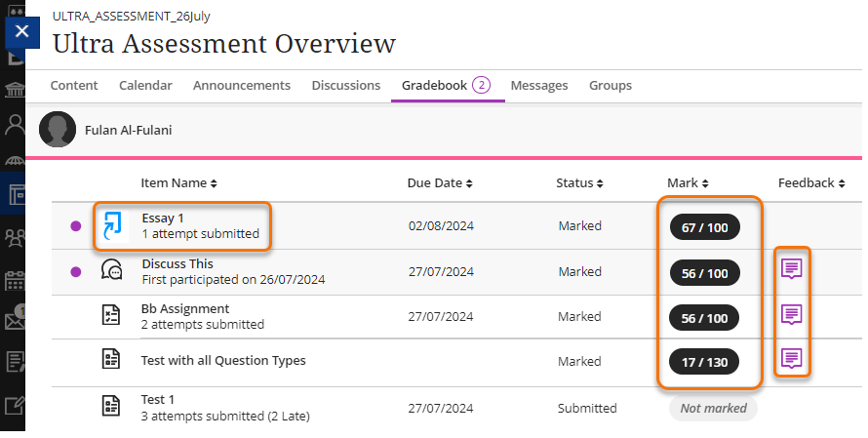This screenshot has width=868, height=438.
Task: Open the Discussions tab
Action: 345,86
